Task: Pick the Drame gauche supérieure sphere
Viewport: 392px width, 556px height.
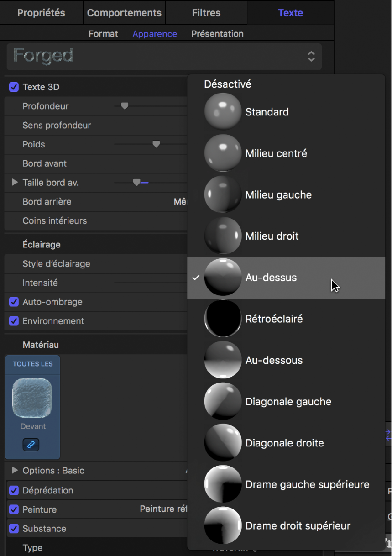Action: pyautogui.click(x=223, y=484)
